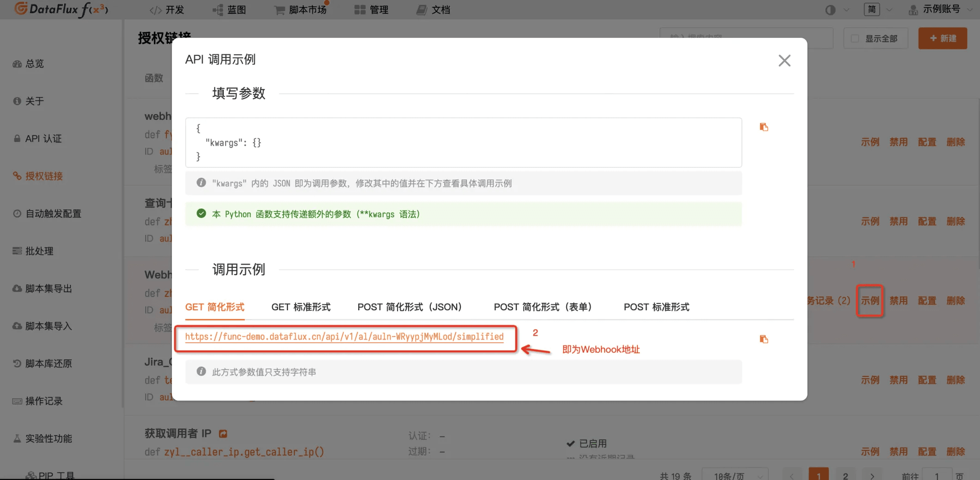Toggle the 显示全部 checkbox
The width and height of the screenshot is (980, 480).
[855, 39]
